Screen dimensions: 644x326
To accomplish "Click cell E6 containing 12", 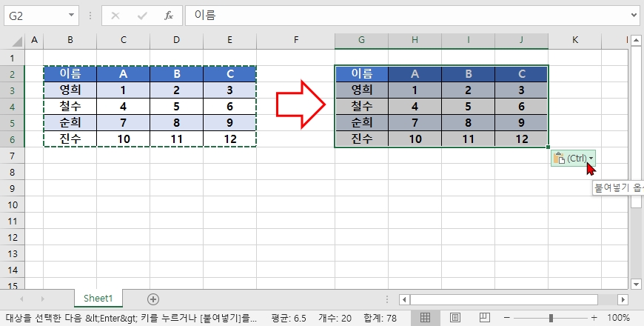I will click(229, 139).
